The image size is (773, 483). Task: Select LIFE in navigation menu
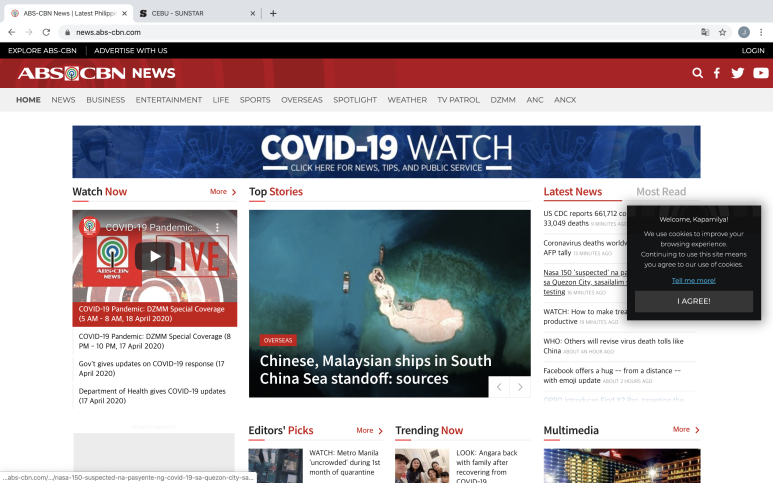(x=221, y=100)
